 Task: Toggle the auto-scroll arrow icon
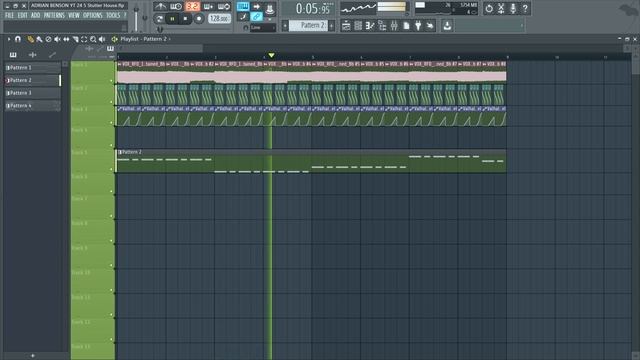click(256, 7)
